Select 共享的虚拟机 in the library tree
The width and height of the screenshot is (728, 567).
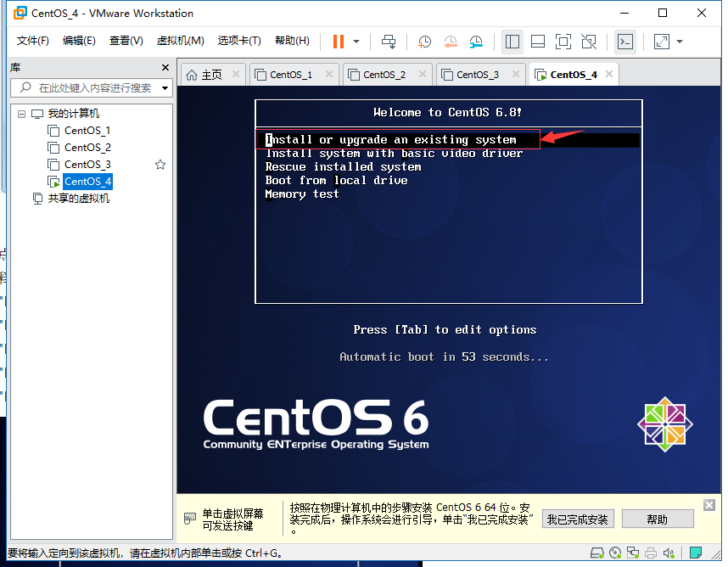[x=78, y=199]
